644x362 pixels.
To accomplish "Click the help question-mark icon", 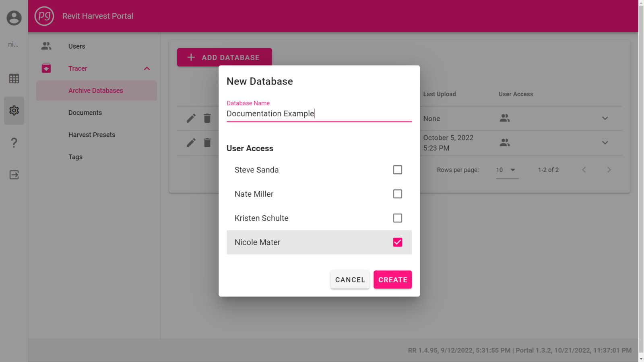I will pyautogui.click(x=14, y=143).
